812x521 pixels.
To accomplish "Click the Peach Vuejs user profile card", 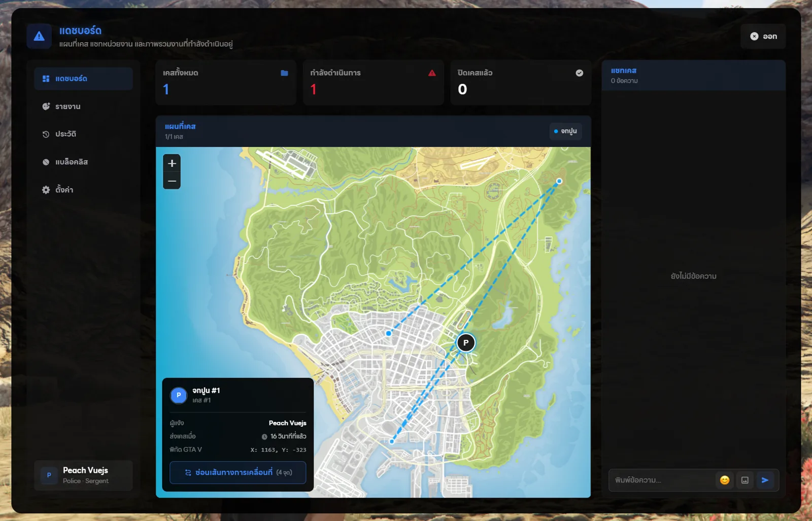I will click(83, 475).
